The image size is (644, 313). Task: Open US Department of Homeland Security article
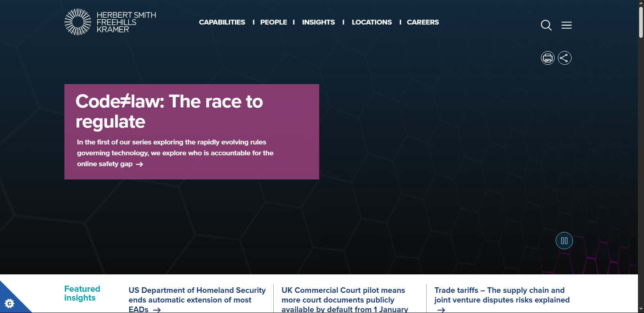[197, 295]
